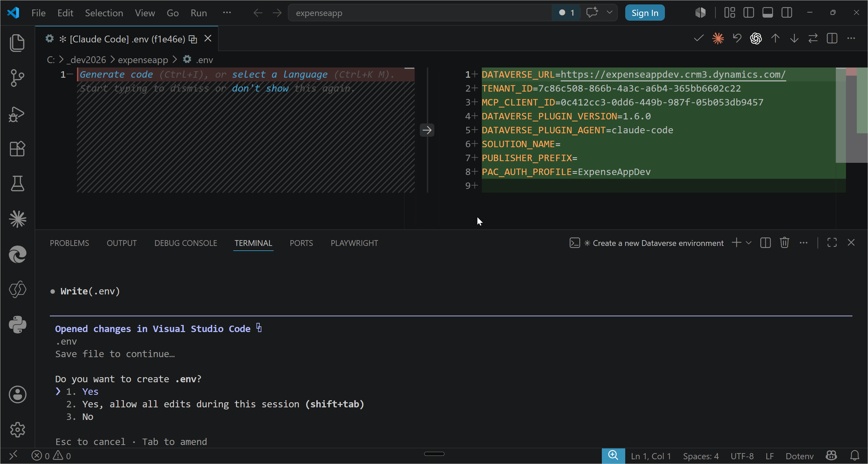Switch to the OUTPUT tab
This screenshot has width=868, height=464.
point(122,243)
